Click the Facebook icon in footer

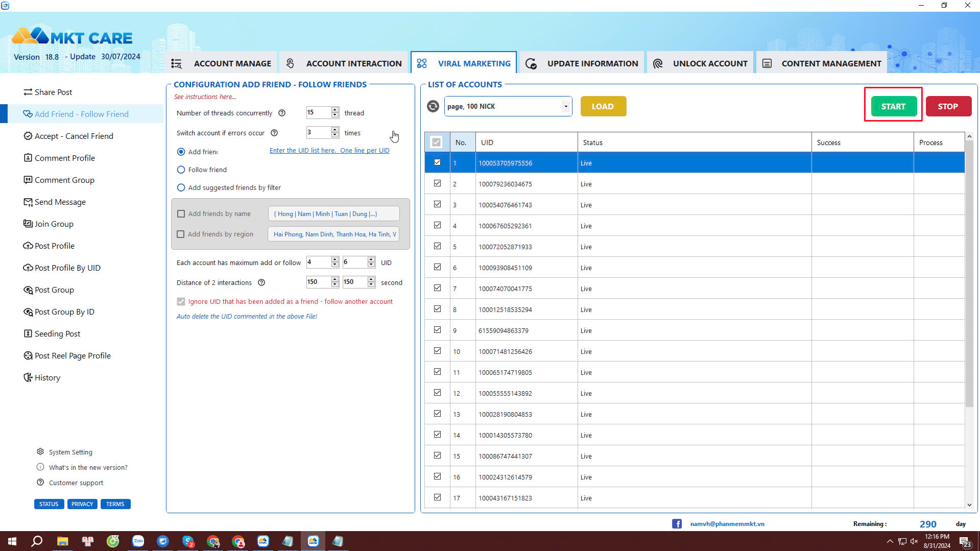coord(677,523)
